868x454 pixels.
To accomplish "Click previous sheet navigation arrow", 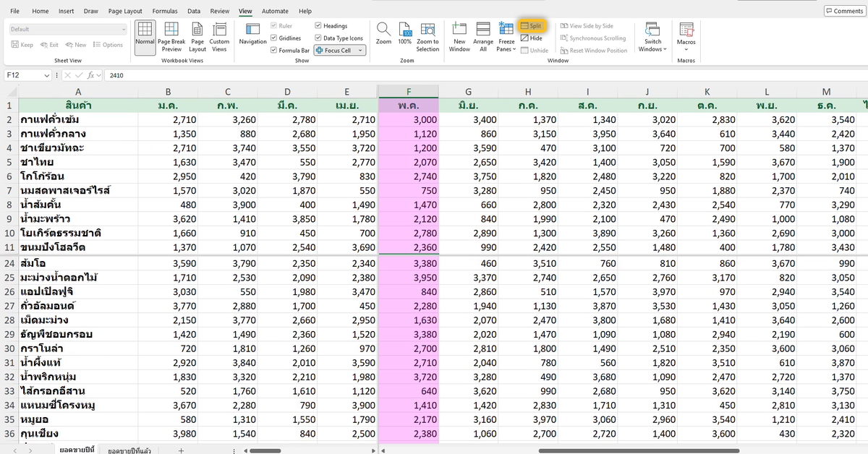I will tap(14, 450).
